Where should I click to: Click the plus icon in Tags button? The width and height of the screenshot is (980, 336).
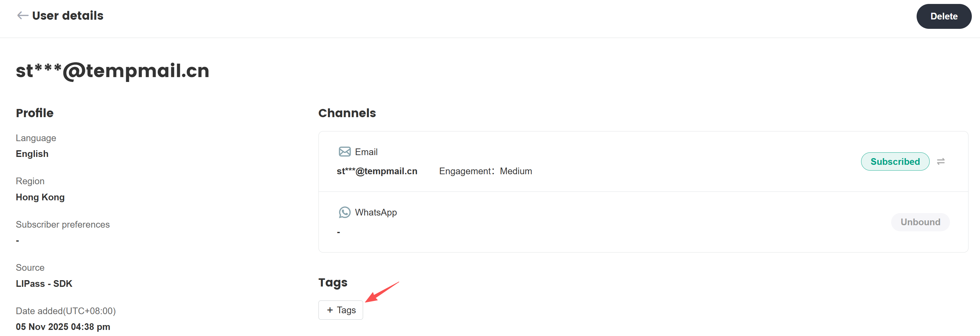point(330,310)
